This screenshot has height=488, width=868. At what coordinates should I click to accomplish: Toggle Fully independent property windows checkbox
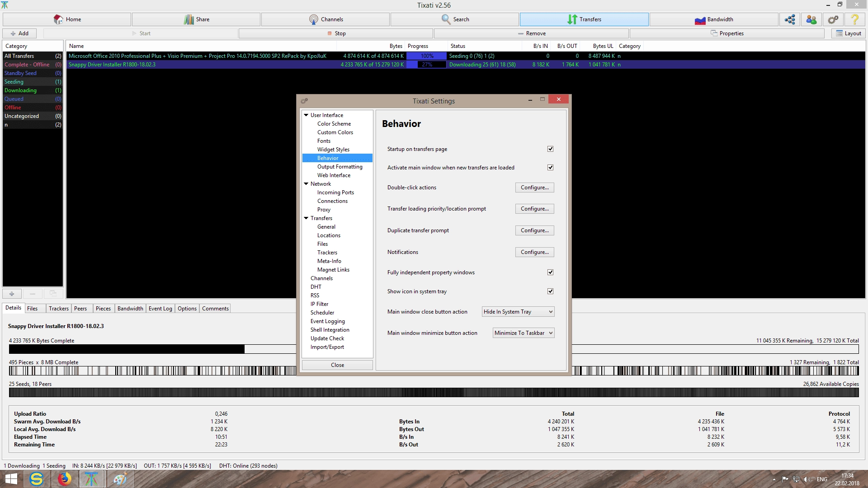(550, 272)
